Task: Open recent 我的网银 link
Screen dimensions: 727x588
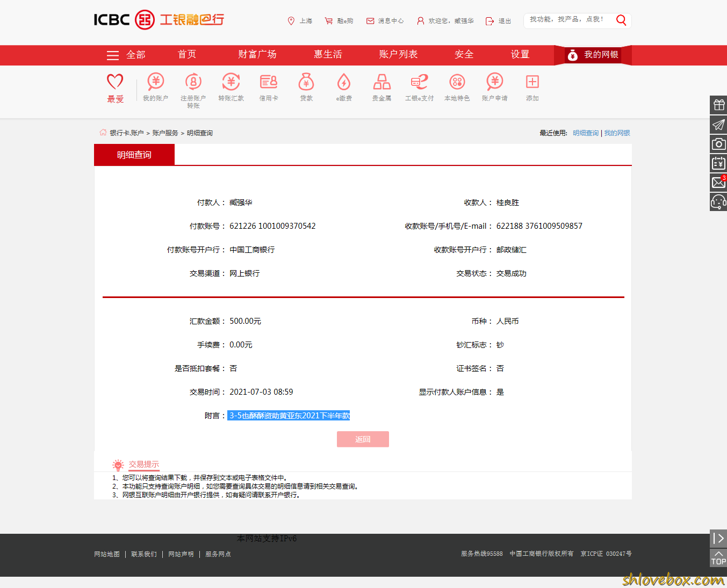Action: 617,133
